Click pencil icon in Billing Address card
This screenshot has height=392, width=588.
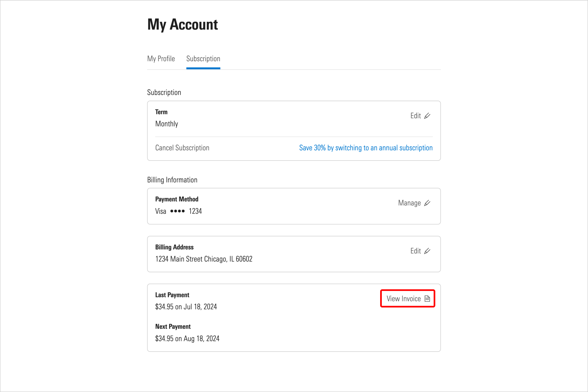[427, 251]
